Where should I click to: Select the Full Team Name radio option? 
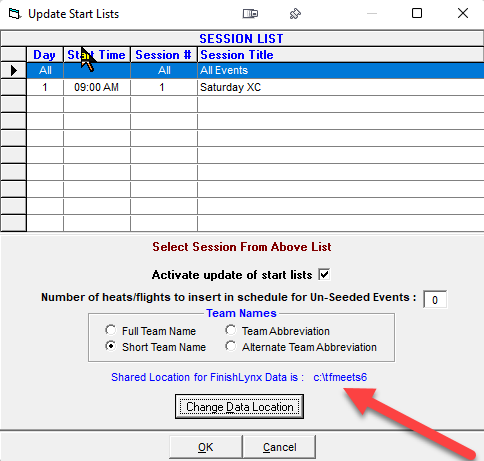[111, 330]
